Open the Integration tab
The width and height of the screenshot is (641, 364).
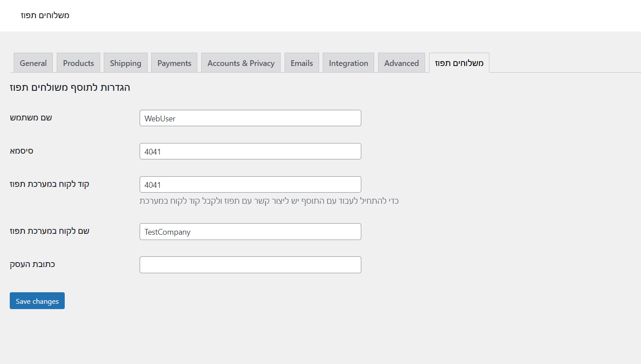click(348, 63)
